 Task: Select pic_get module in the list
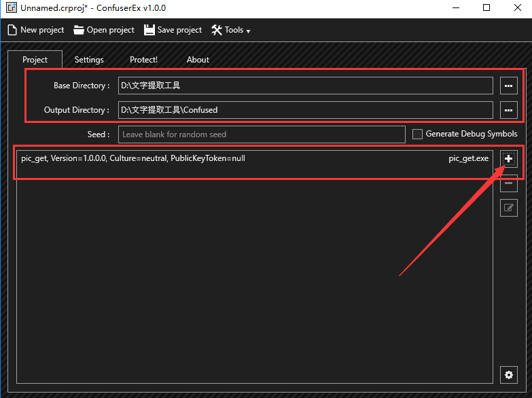pyautogui.click(x=254, y=158)
